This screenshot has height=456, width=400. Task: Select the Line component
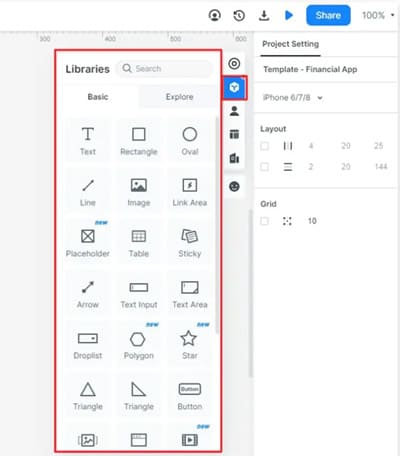point(88,192)
